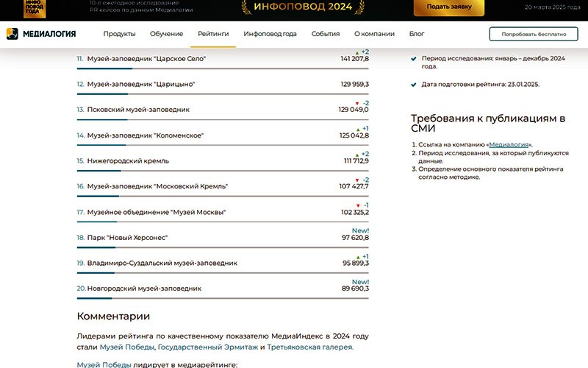
Task: Select Музей-заповедник "Царицыно" row
Action: click(223, 84)
